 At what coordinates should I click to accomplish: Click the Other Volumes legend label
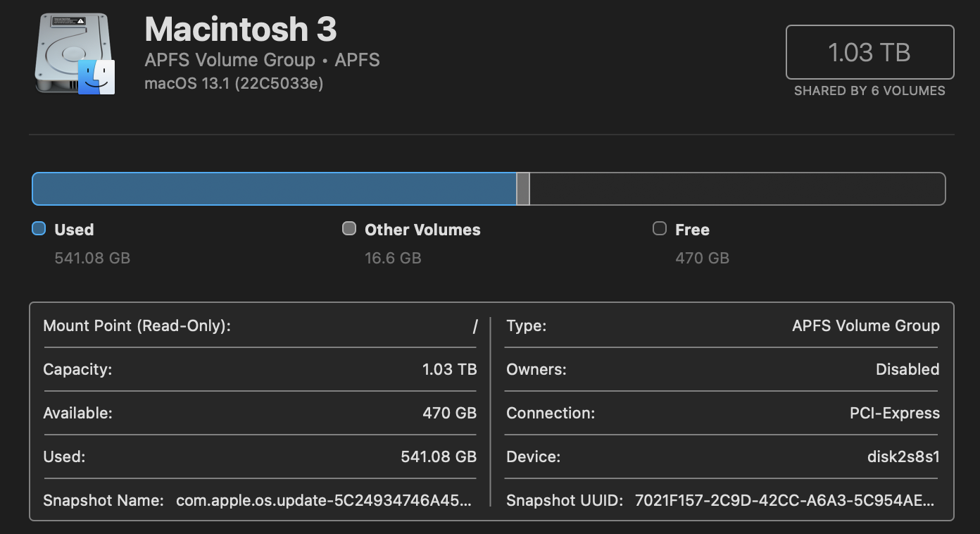coord(422,230)
